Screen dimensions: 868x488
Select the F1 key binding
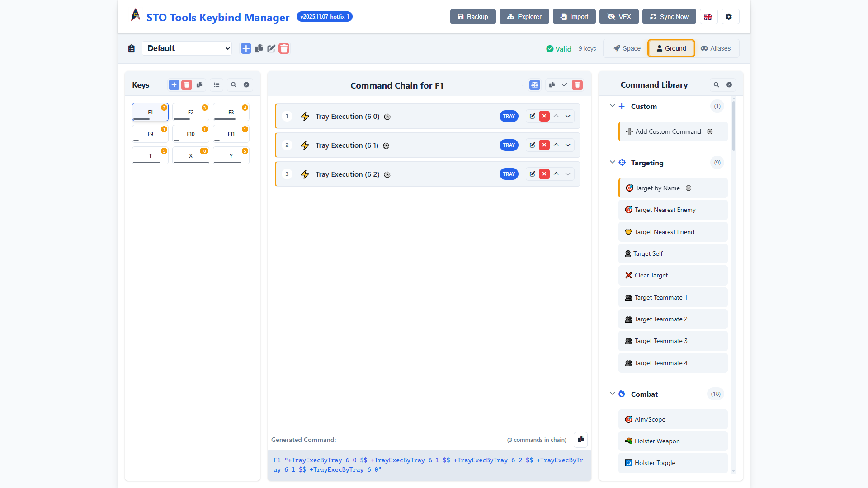click(x=150, y=112)
